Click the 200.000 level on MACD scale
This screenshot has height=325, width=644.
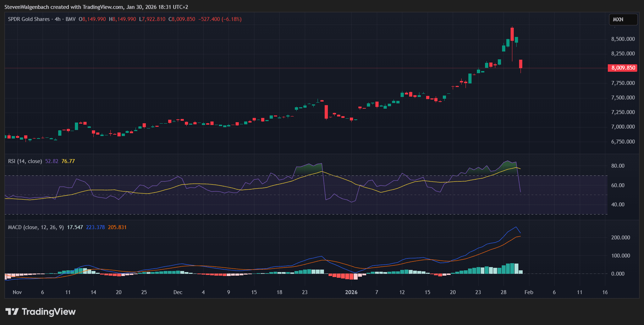pos(620,238)
